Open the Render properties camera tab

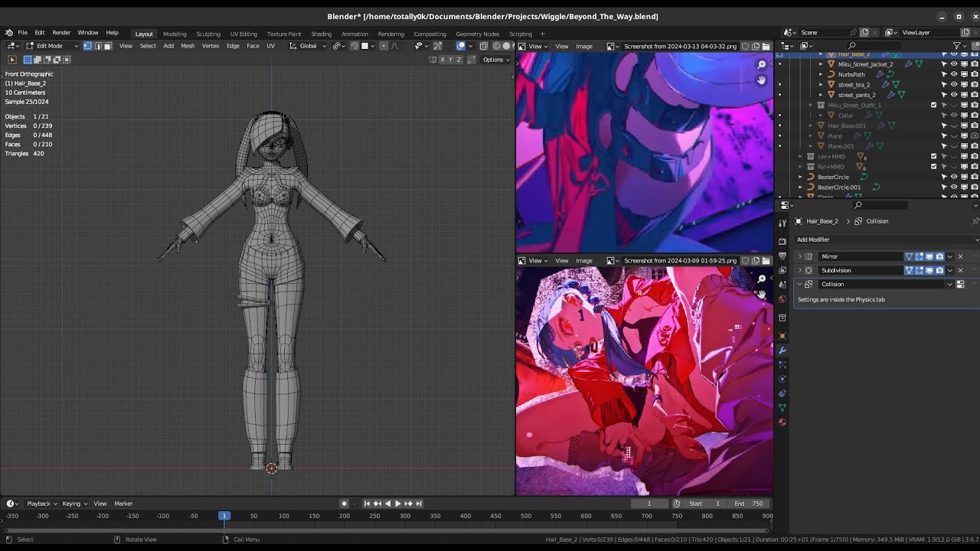(782, 241)
